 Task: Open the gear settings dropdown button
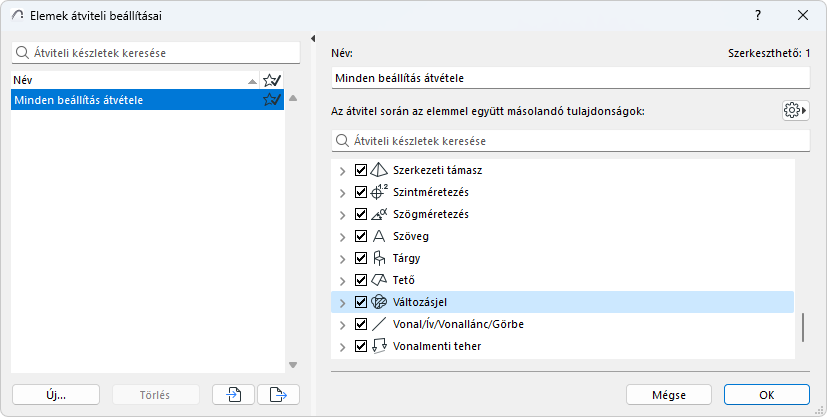[795, 110]
